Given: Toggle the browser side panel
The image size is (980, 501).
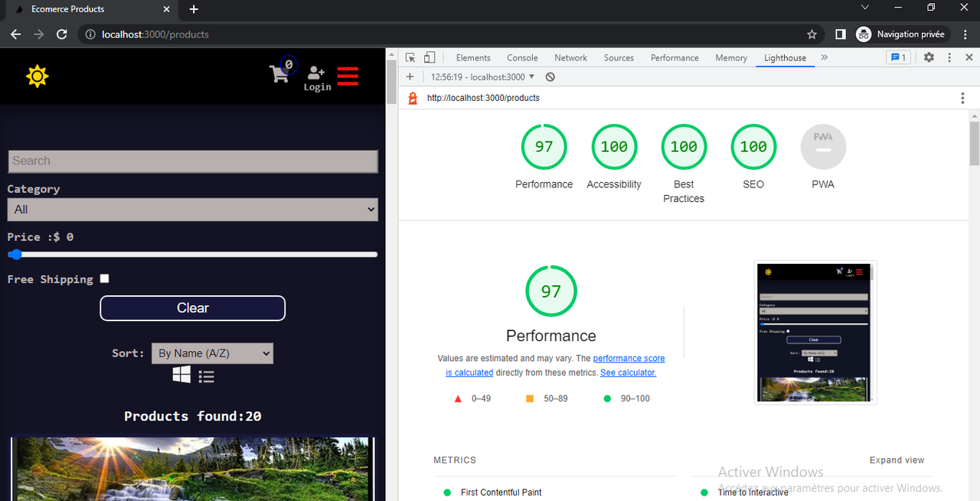Looking at the screenshot, I should [840, 34].
